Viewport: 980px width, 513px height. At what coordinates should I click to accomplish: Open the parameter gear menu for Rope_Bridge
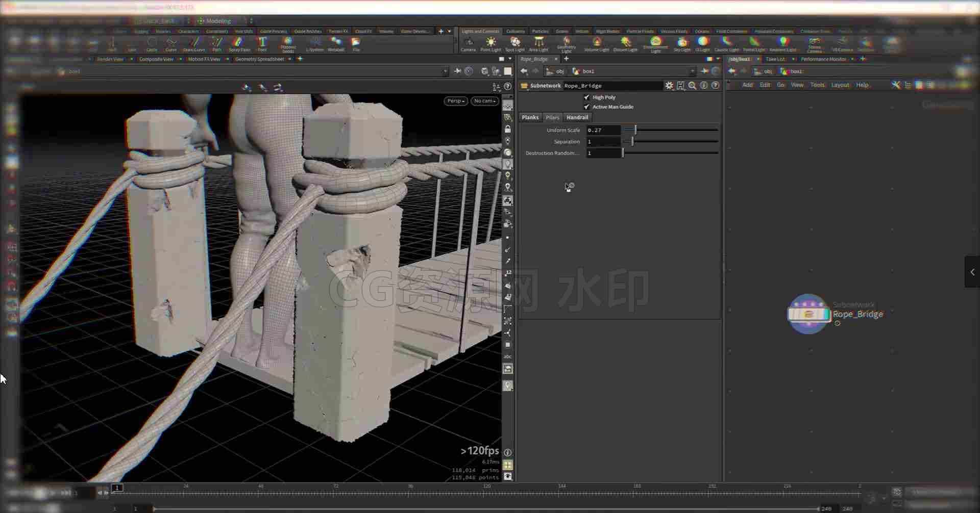coord(669,86)
